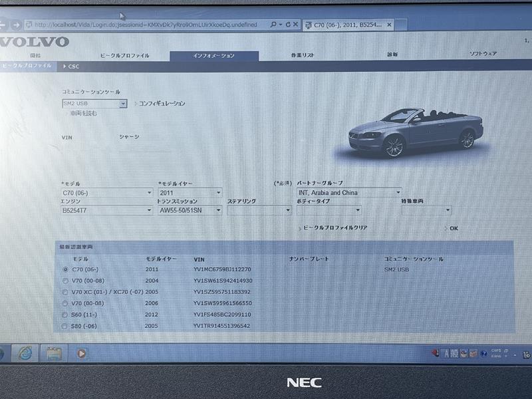Open the empty ステアリング steering dropdown
The width and height of the screenshot is (532, 399).
click(x=259, y=210)
